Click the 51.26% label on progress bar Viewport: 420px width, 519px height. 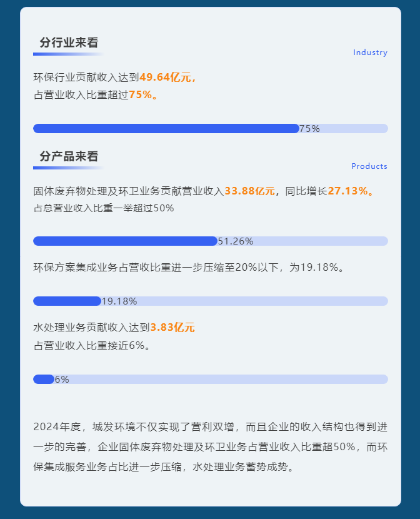(236, 241)
